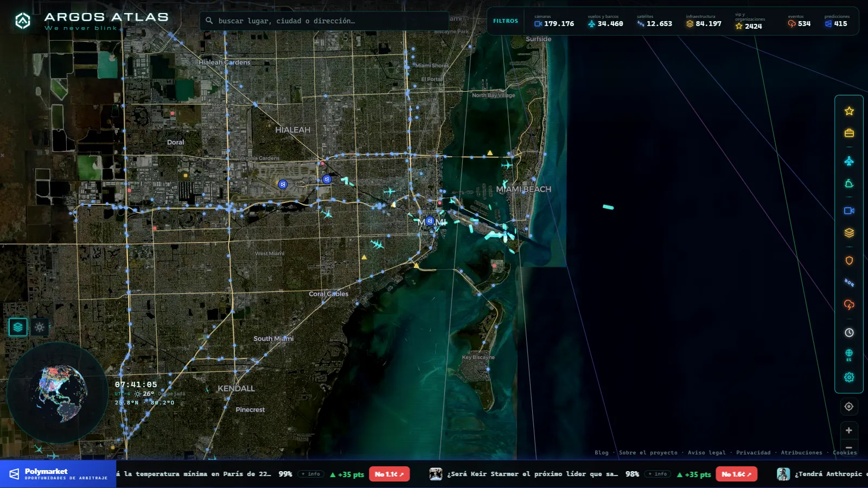Click the South Miami map label
This screenshot has width=868, height=488.
273,338
